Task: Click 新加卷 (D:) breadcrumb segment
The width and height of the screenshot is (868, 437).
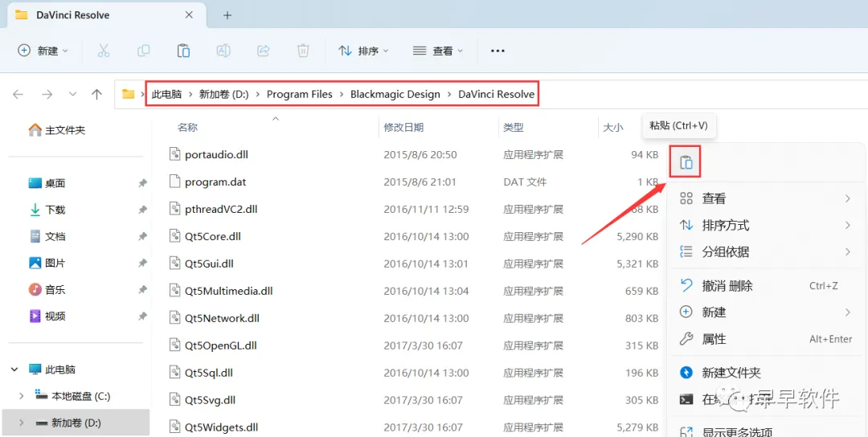Action: click(223, 95)
